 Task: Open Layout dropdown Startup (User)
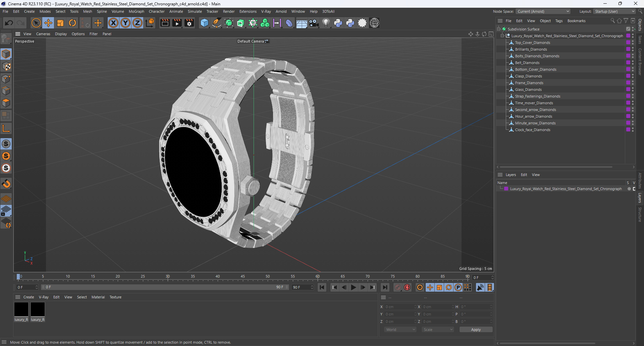(615, 11)
